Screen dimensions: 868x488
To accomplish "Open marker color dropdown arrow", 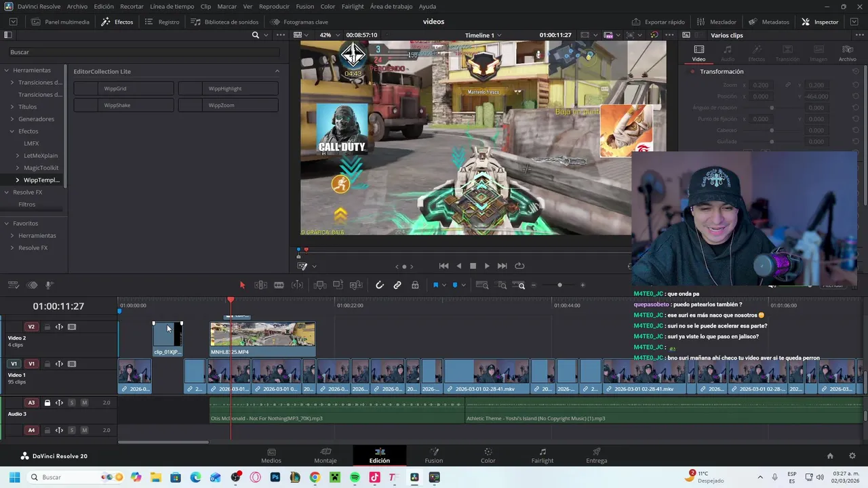I will click(463, 285).
